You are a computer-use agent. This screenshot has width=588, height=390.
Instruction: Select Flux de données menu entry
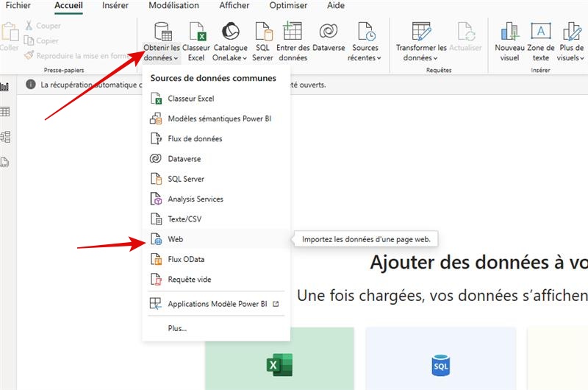[216, 139]
